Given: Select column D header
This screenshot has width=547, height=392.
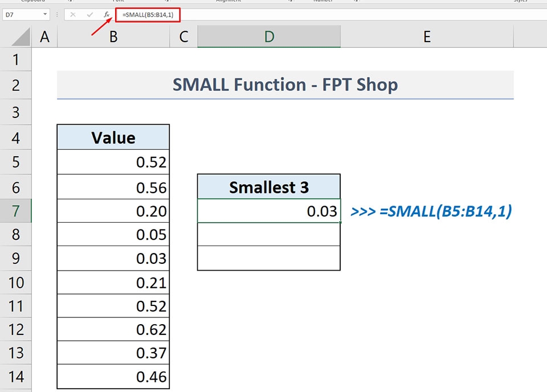Looking at the screenshot, I should click(x=269, y=37).
